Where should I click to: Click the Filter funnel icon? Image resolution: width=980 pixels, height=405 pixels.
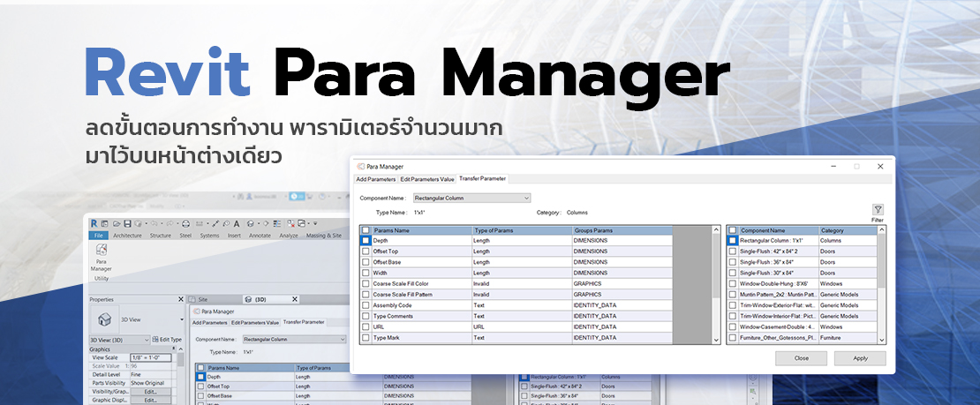878,210
